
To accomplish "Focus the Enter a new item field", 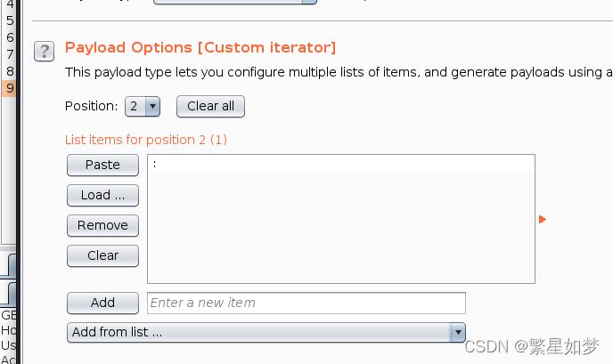I will (306, 303).
